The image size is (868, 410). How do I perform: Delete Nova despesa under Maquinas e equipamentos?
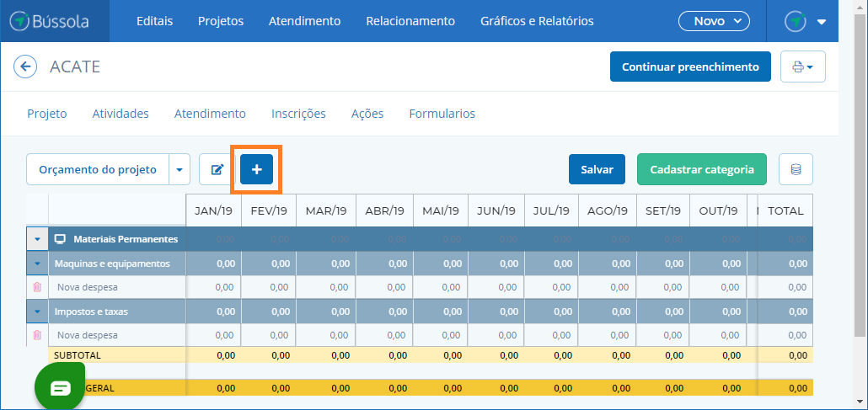(37, 287)
